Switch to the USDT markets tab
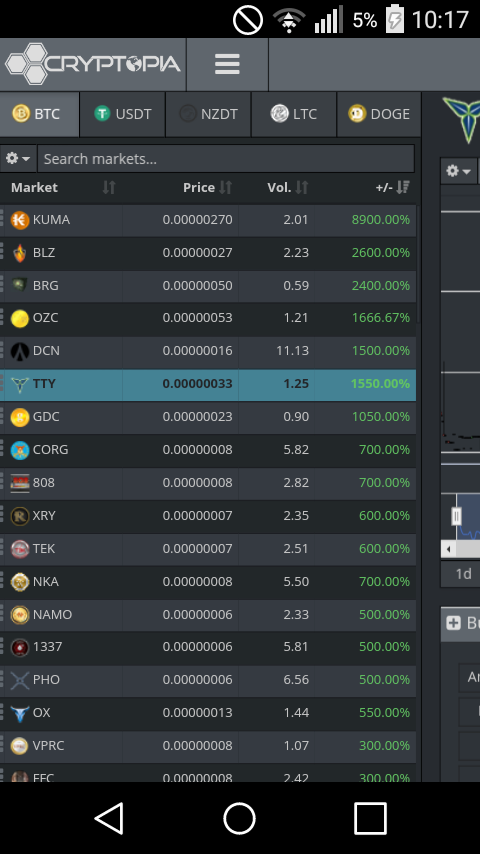Viewport: 480px width, 854px height. 123,114
